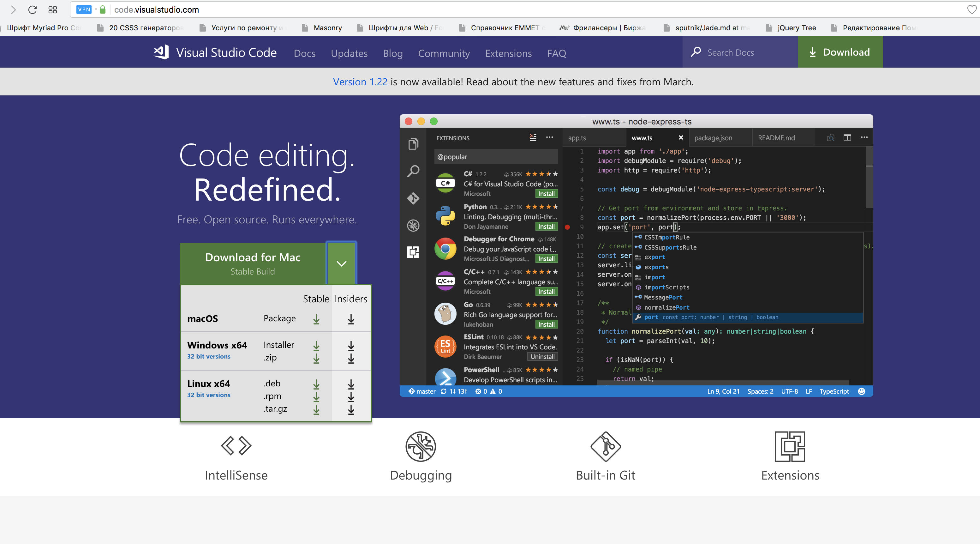
Task: Open the Updates menu item
Action: coord(349,53)
